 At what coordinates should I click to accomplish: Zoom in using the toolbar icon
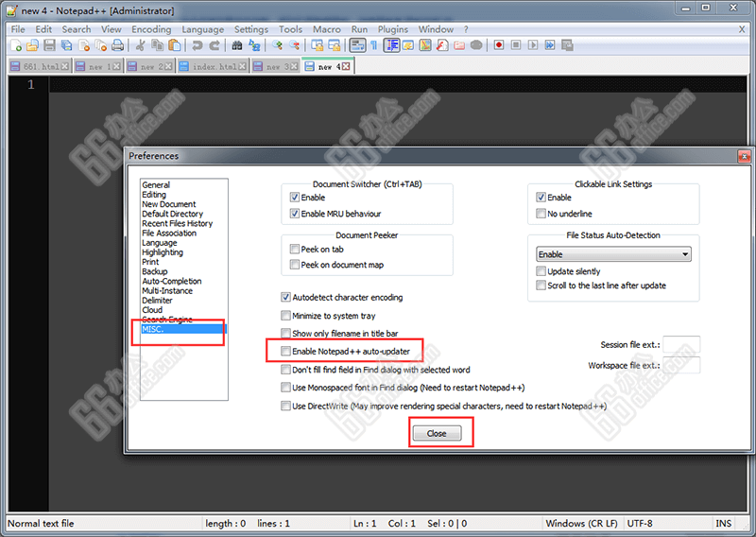pos(277,45)
